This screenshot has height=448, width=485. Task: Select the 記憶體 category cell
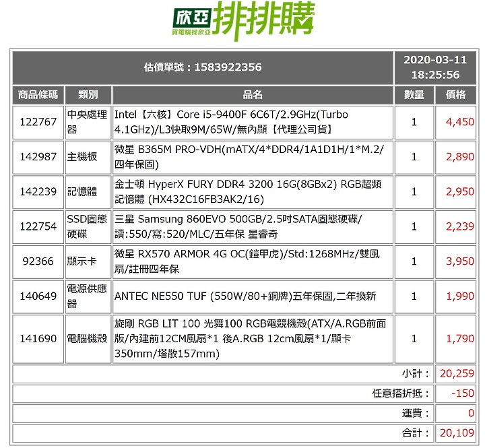pyautogui.click(x=88, y=192)
